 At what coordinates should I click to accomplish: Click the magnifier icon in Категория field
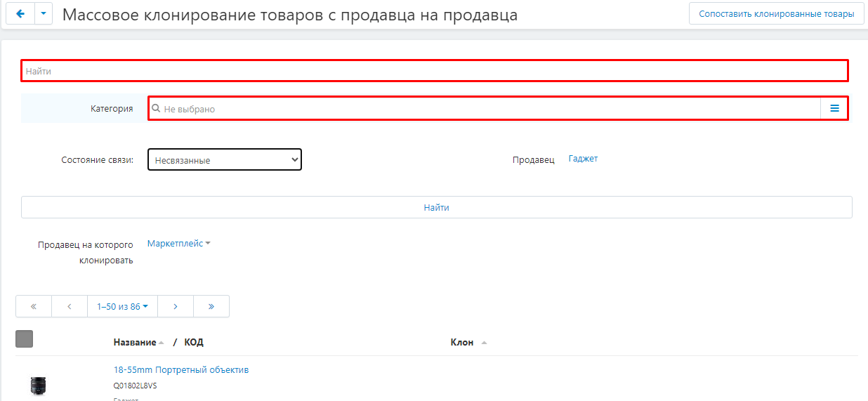point(156,109)
